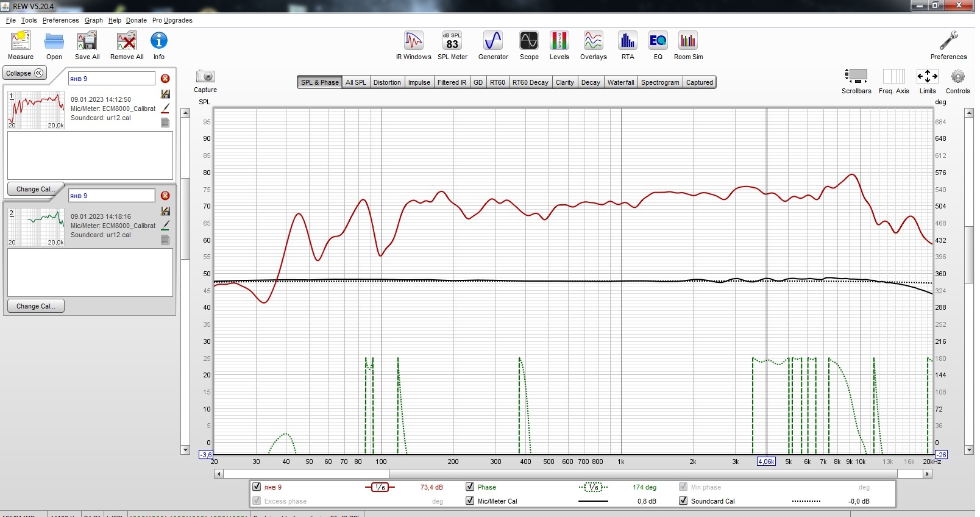Delete measurement 1 with red X

pos(165,79)
